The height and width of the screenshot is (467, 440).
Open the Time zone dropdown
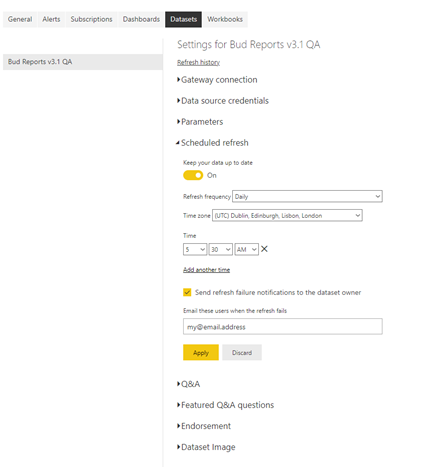click(287, 215)
